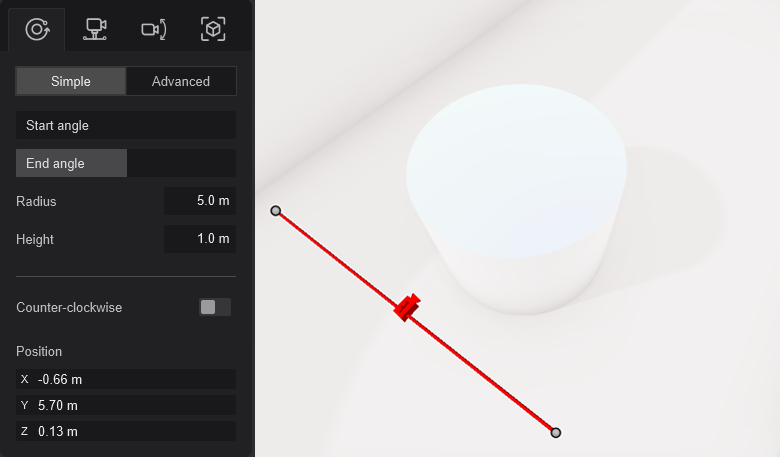Switch to Advanced mode
The width and height of the screenshot is (780, 457).
181,81
